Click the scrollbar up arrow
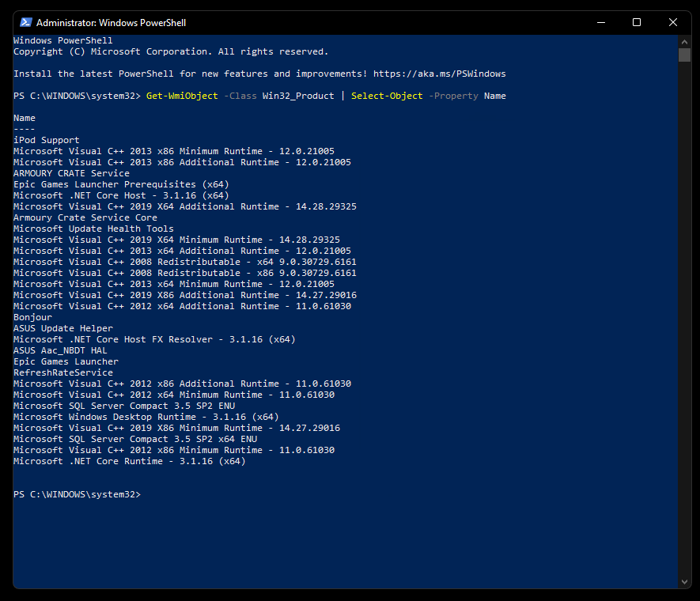700x601 pixels. click(684, 42)
